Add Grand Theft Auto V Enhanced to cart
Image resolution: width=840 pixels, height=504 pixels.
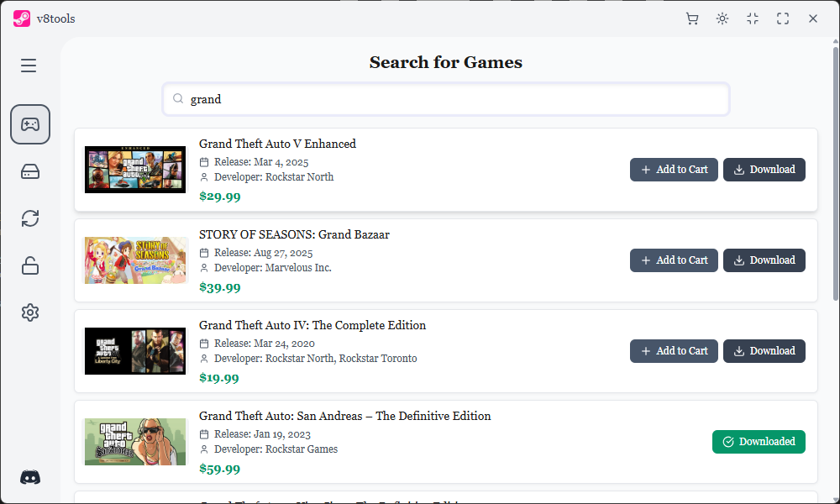(674, 169)
